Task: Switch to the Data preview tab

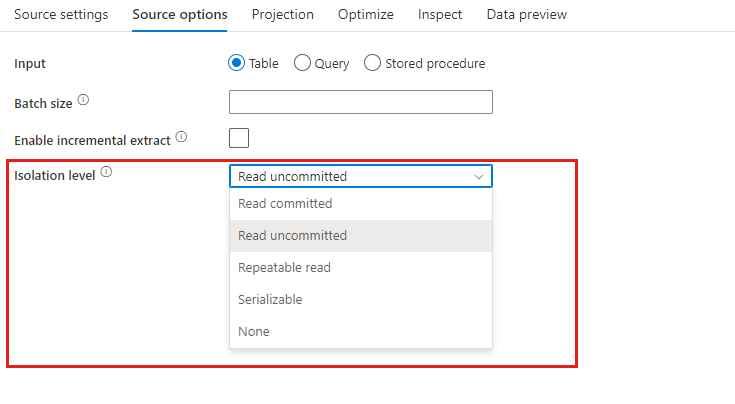Action: (527, 15)
